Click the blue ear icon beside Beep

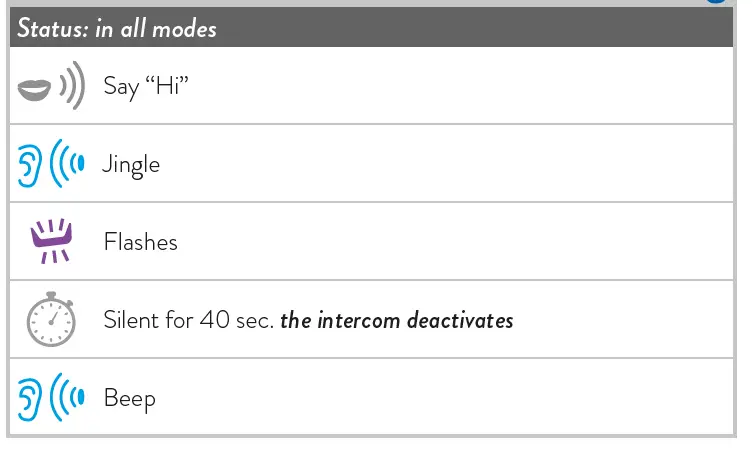pyautogui.click(x=29, y=399)
